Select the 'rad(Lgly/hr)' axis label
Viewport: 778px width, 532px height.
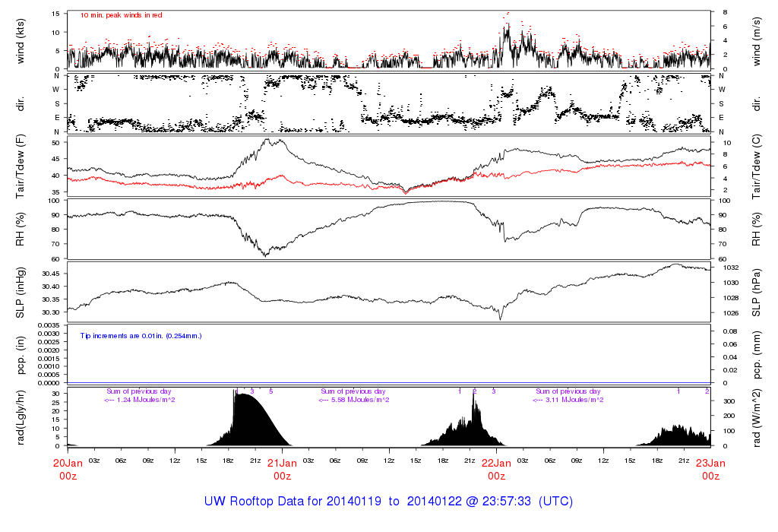click(21, 417)
